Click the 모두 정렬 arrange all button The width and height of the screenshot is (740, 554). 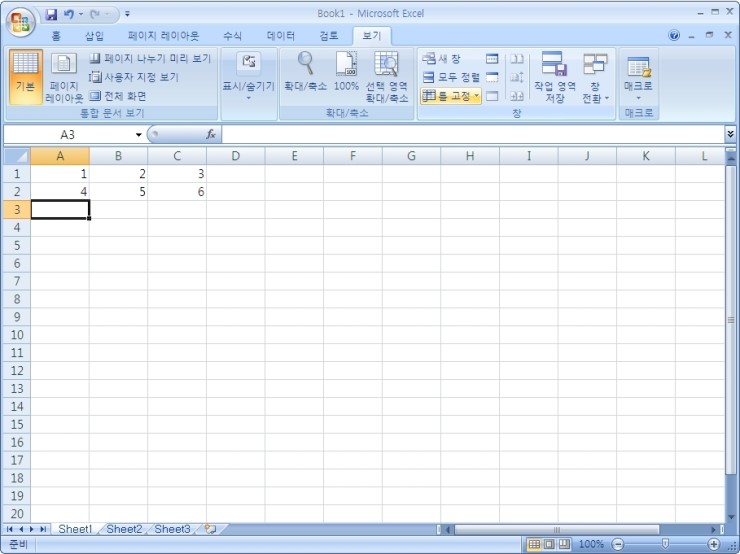451,77
